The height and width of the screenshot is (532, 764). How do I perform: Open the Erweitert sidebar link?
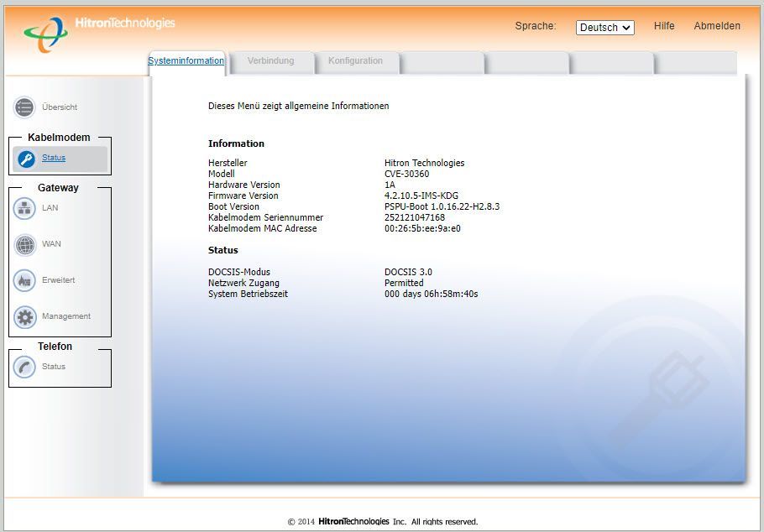(59, 280)
